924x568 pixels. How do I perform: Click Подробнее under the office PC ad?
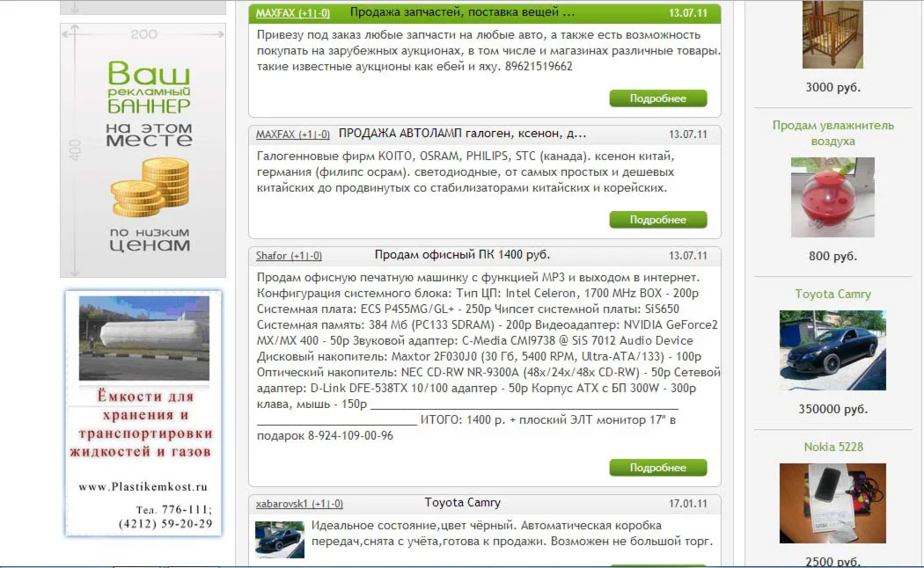click(657, 468)
